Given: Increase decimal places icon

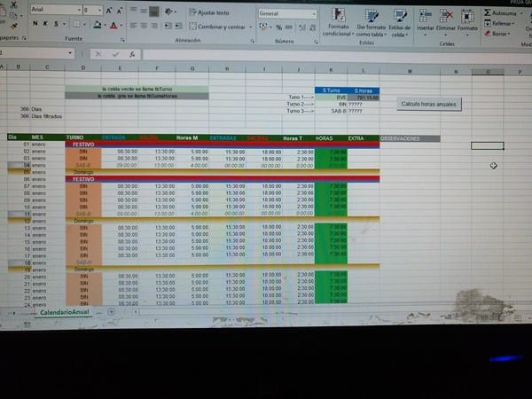Looking at the screenshot, I should click(302, 27).
